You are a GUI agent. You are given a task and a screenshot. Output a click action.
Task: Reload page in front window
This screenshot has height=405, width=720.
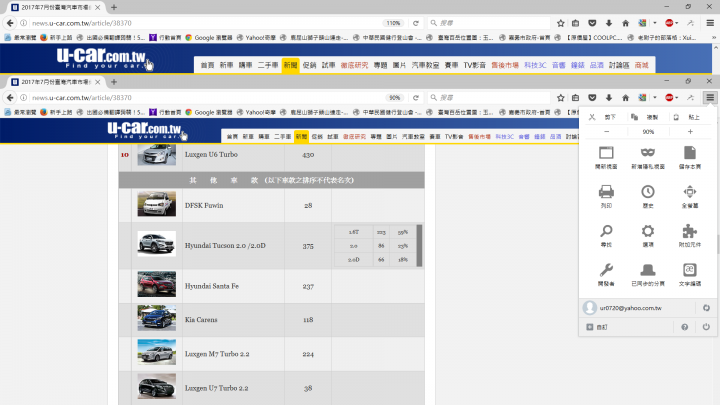pos(416,97)
